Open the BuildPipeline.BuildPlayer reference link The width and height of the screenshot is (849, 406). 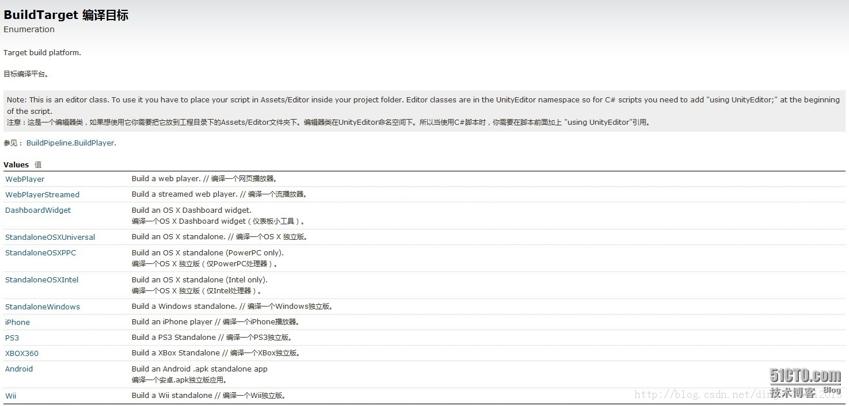point(71,143)
